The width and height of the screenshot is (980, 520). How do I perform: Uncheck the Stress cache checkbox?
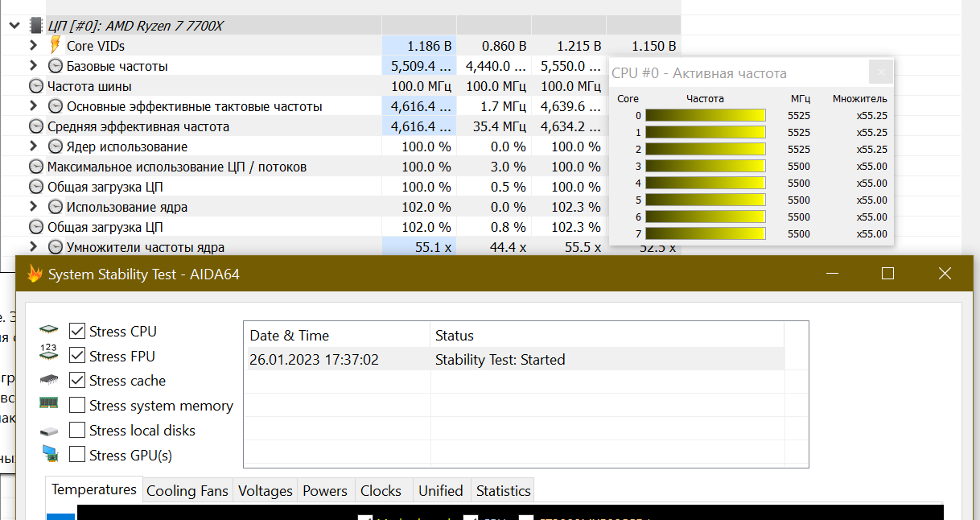(x=77, y=380)
